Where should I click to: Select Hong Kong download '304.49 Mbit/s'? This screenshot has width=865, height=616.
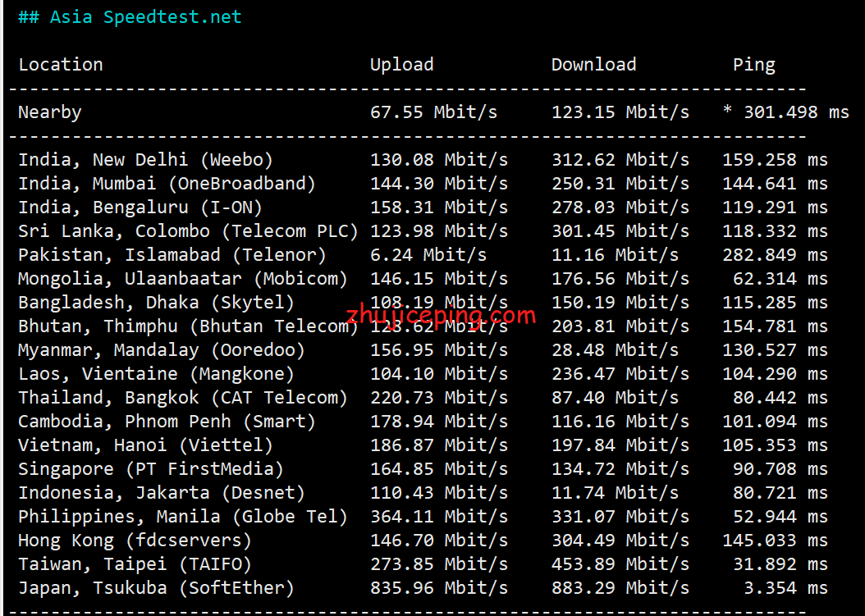coord(620,540)
